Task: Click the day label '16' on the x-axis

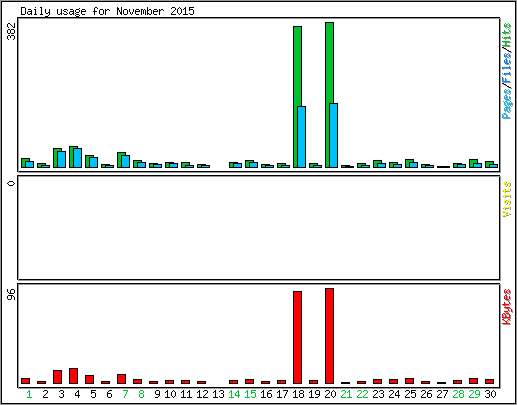Action: coord(266,394)
